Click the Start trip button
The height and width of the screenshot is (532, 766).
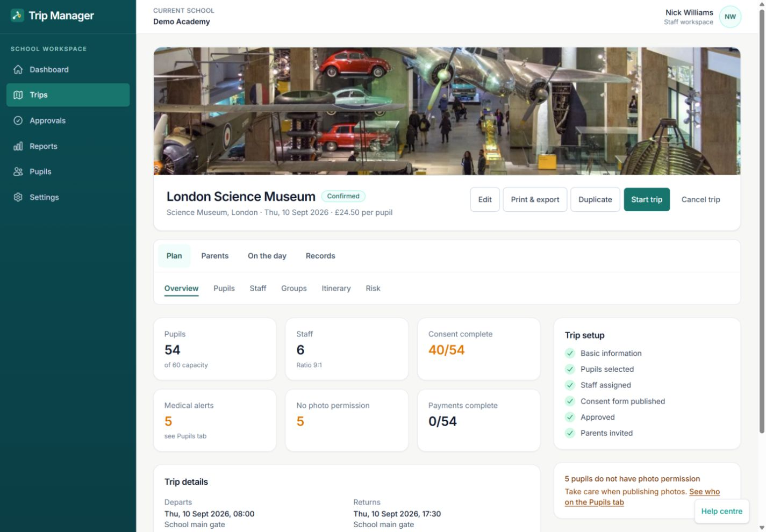click(x=647, y=199)
